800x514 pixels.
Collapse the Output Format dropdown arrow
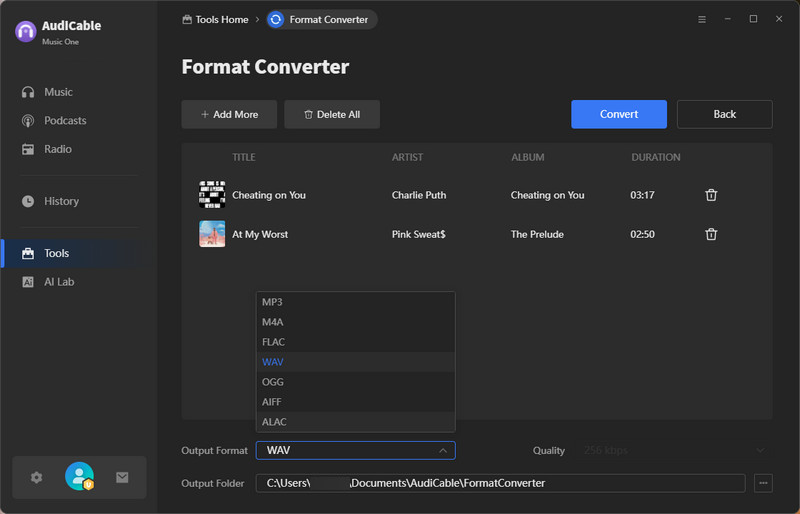442,450
